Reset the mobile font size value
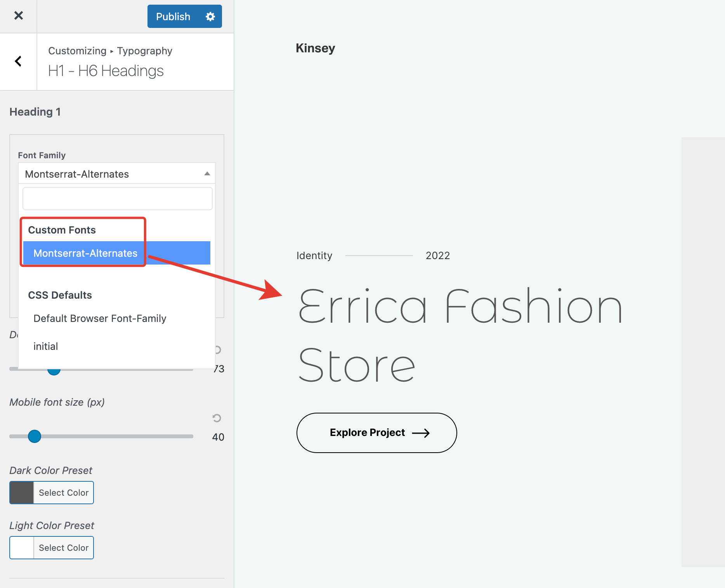This screenshot has height=588, width=725. click(217, 418)
